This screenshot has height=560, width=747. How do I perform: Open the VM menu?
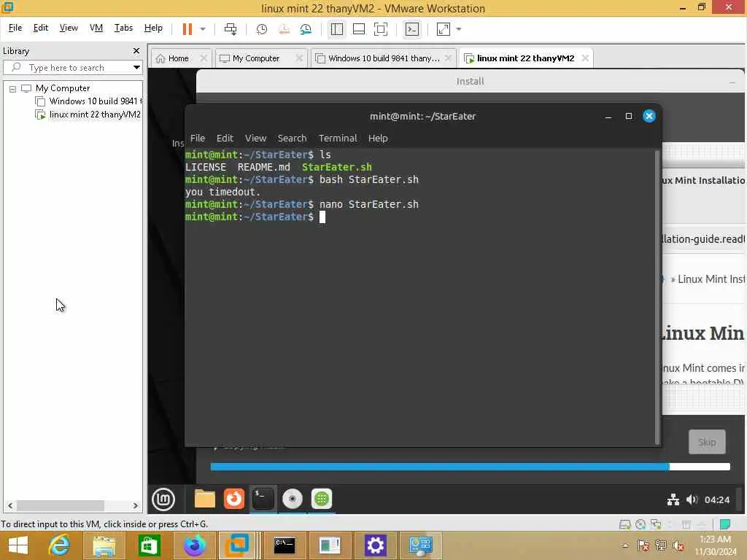(x=96, y=28)
